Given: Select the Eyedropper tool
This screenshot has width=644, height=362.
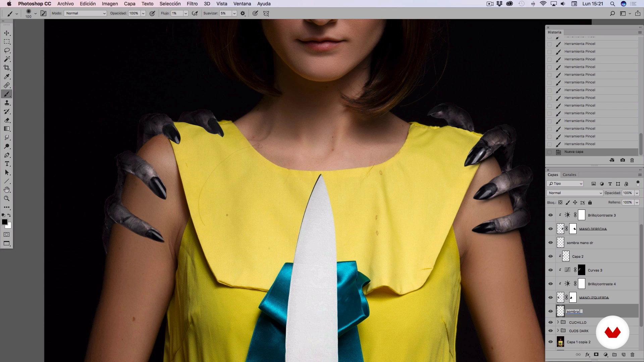Looking at the screenshot, I should click(7, 77).
